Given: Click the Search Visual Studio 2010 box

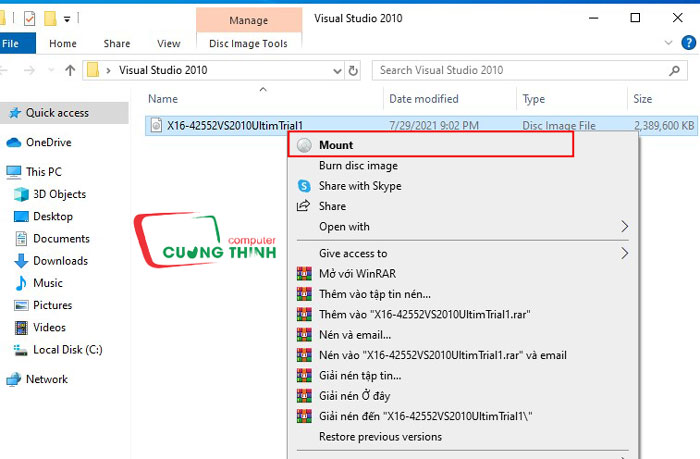Looking at the screenshot, I should pos(529,70).
